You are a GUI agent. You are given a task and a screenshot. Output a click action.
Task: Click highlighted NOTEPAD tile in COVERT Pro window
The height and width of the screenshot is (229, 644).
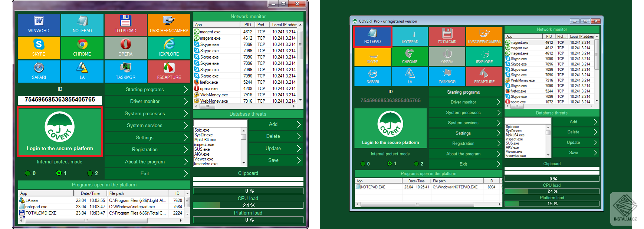click(372, 36)
